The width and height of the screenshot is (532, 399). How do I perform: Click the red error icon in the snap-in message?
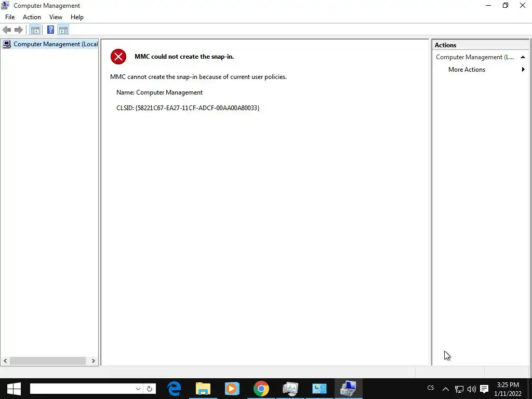[x=118, y=56]
